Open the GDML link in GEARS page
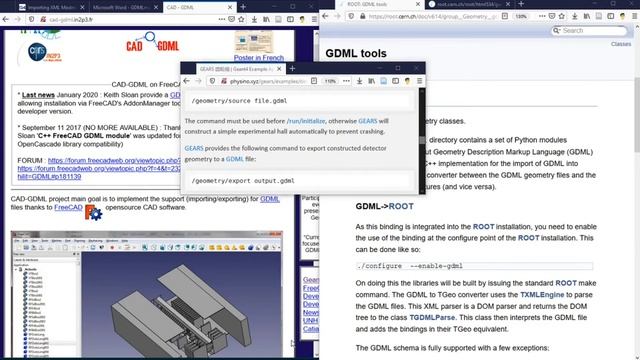Viewport: 640px width, 360px height. (235, 159)
